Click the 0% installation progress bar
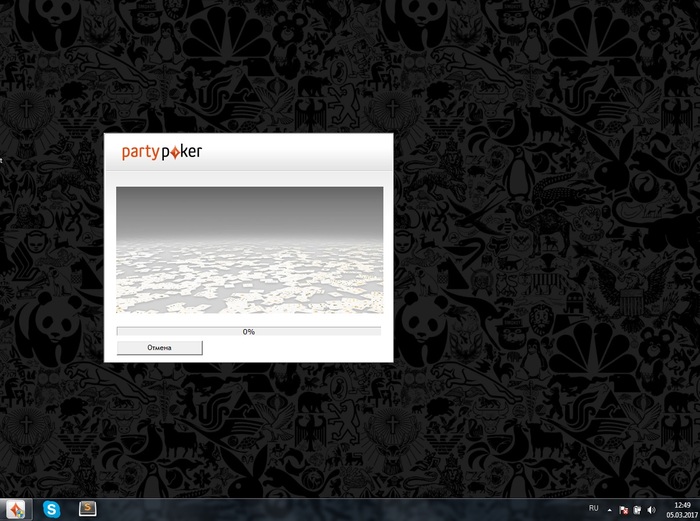 [x=249, y=331]
